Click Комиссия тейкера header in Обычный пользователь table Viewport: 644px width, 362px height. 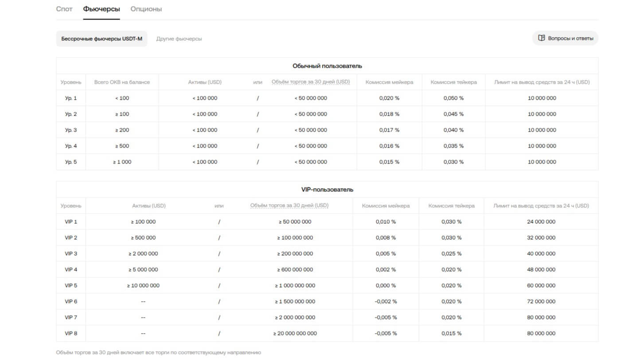[x=453, y=82]
